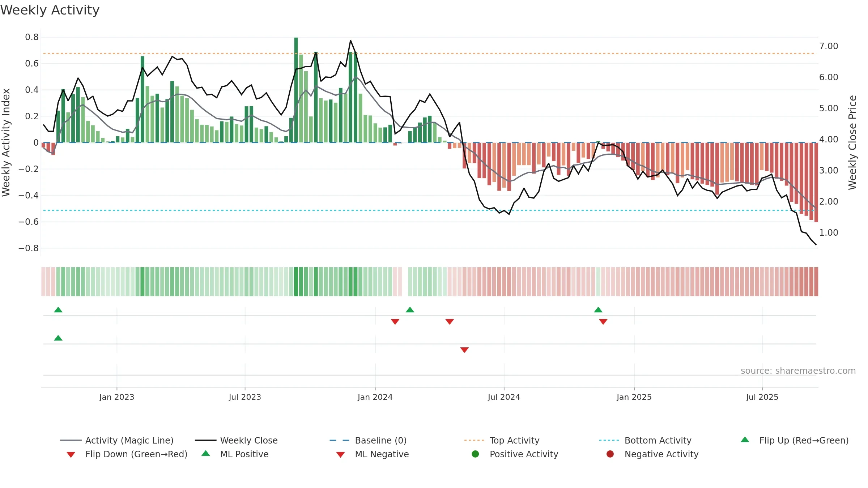Click the Jul 2025 axis label
The width and height of the screenshot is (868, 488).
coord(762,397)
